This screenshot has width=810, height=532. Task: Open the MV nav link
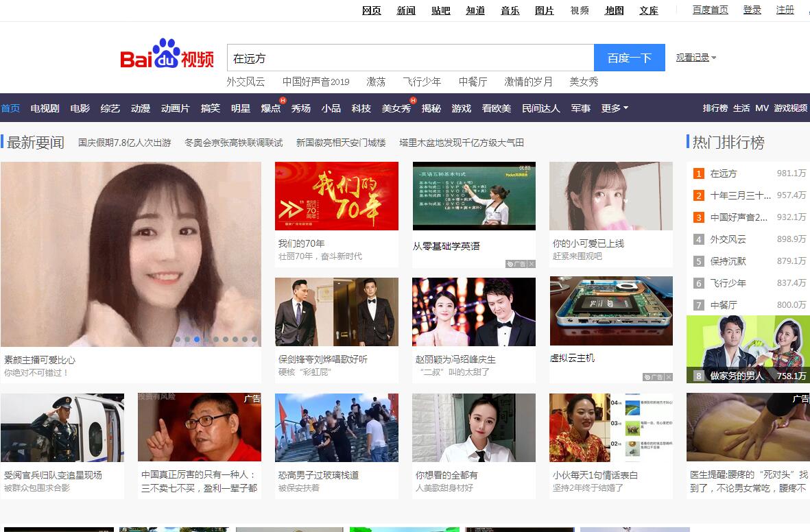[762, 108]
